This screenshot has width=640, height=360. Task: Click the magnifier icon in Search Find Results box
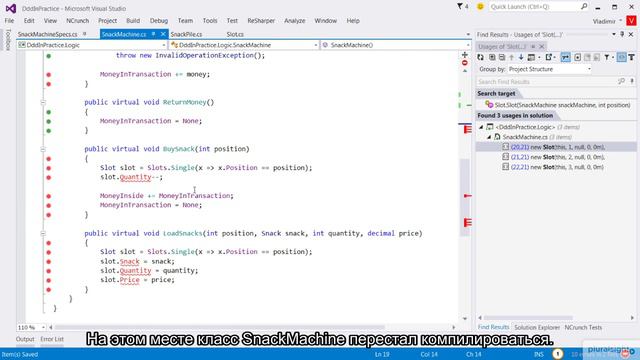click(x=622, y=82)
